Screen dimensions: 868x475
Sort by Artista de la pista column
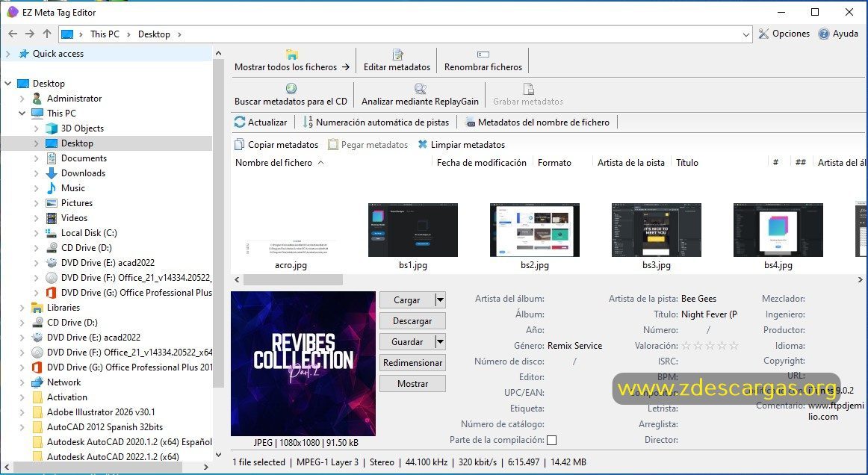631,163
